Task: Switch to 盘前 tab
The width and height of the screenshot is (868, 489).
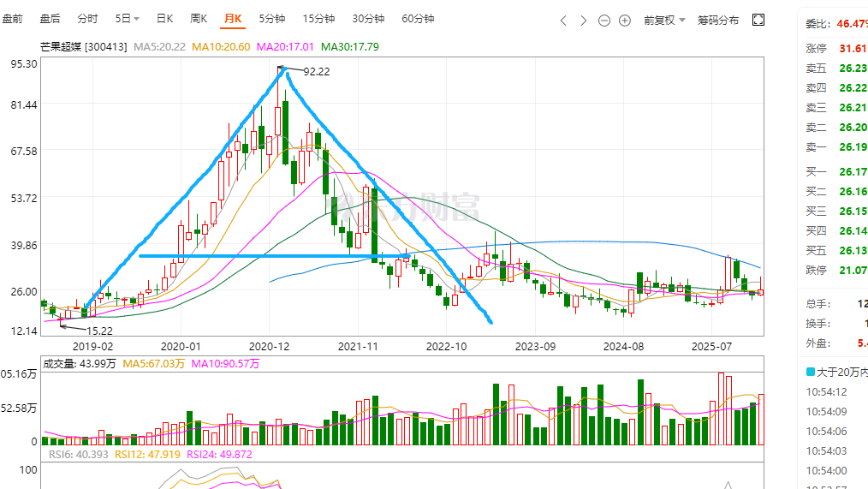Action: coord(12,19)
